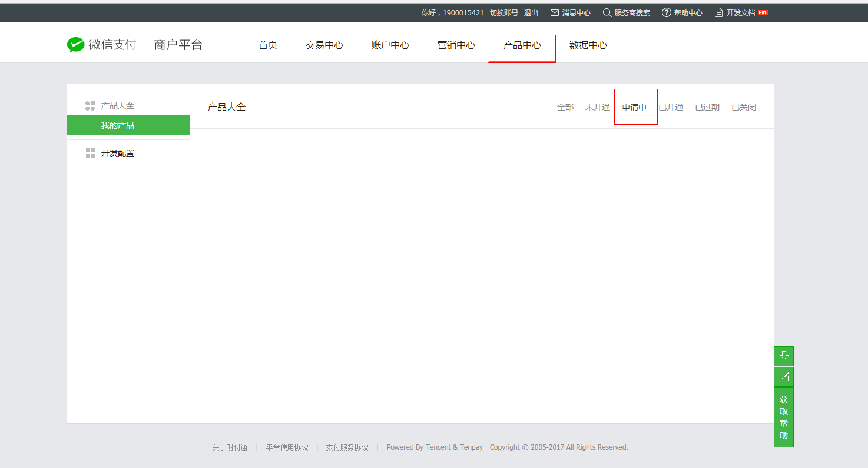Open 开发配置 in the sidebar
This screenshot has height=468, width=868.
pyautogui.click(x=118, y=153)
